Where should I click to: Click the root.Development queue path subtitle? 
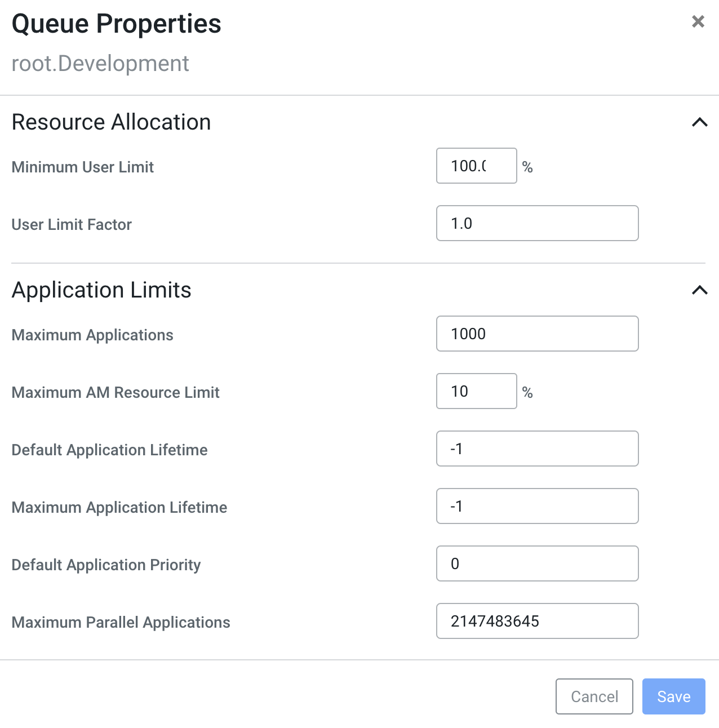(100, 64)
